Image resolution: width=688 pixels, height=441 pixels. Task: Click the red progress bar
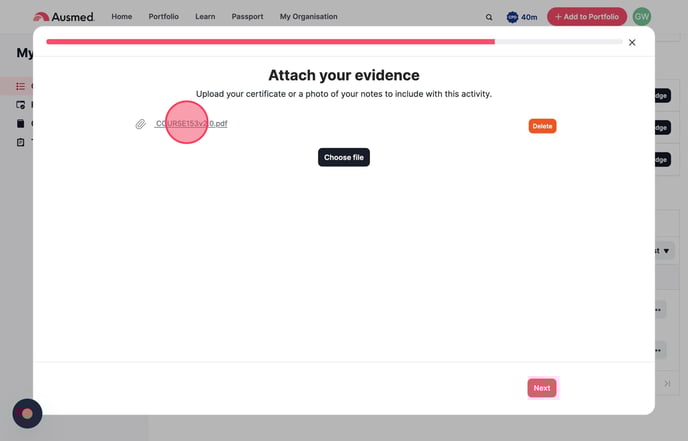coord(270,42)
